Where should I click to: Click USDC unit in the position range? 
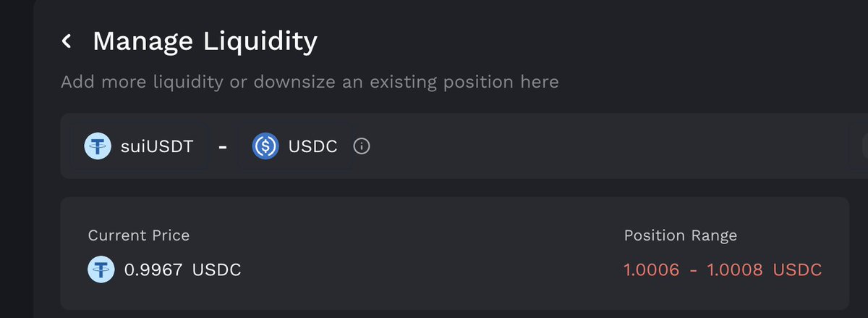(x=797, y=270)
